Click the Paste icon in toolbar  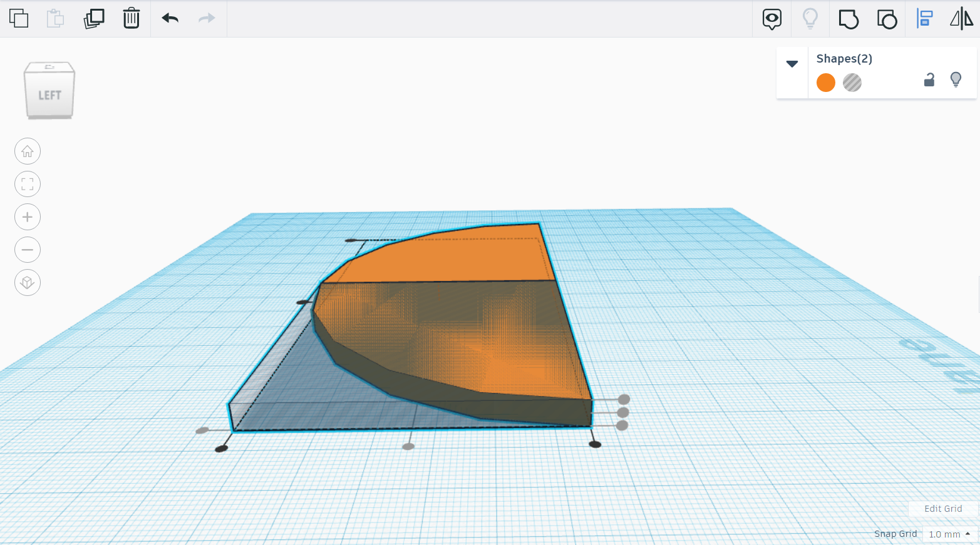[x=55, y=18]
